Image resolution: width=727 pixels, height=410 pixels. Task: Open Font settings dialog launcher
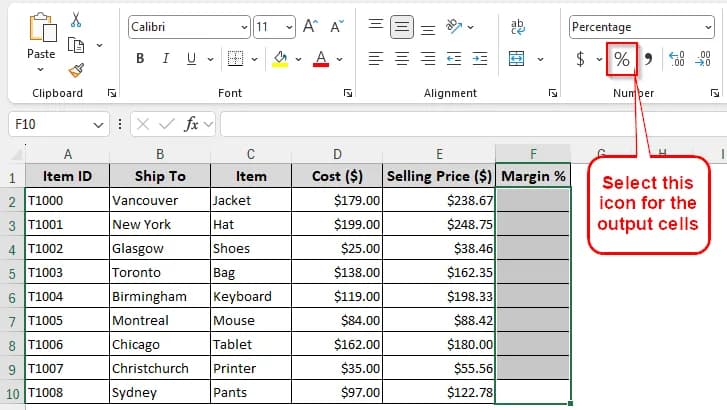(347, 93)
